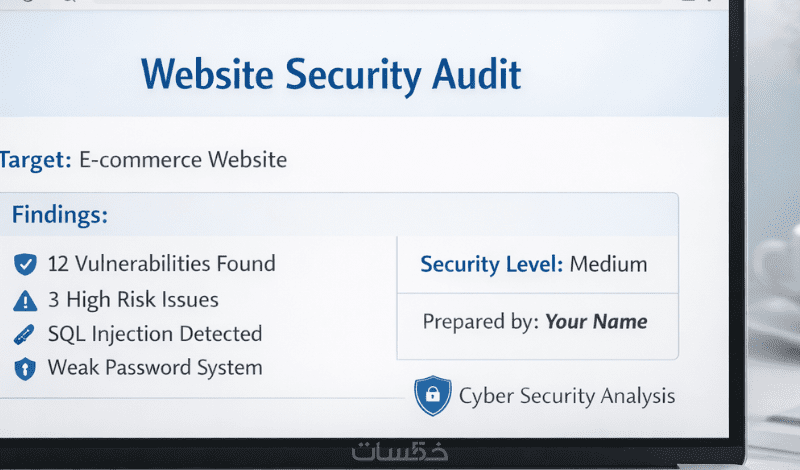Select the 3 High Risk Issues entry
Viewport: 800px width, 470px height.
point(133,299)
